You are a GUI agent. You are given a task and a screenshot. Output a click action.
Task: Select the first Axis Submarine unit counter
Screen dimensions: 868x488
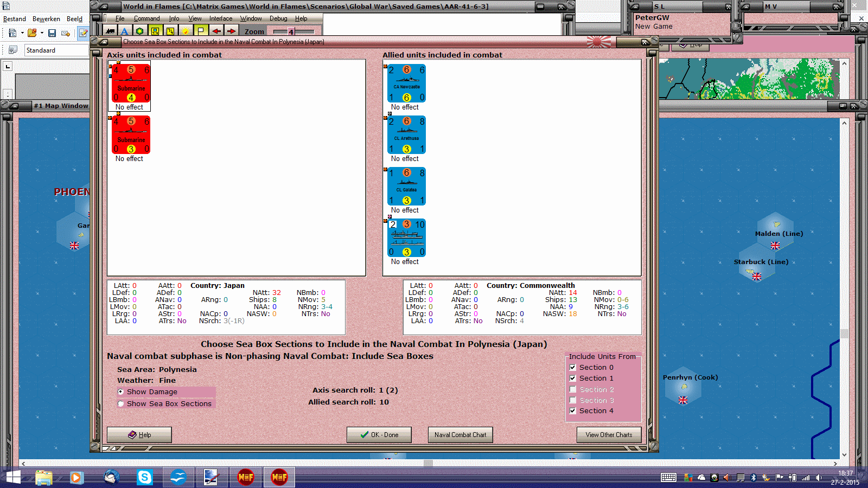(131, 83)
